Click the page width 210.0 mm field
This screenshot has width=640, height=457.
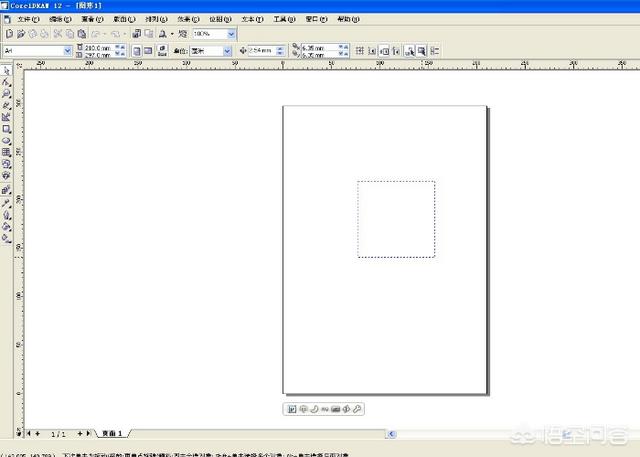[x=99, y=47]
